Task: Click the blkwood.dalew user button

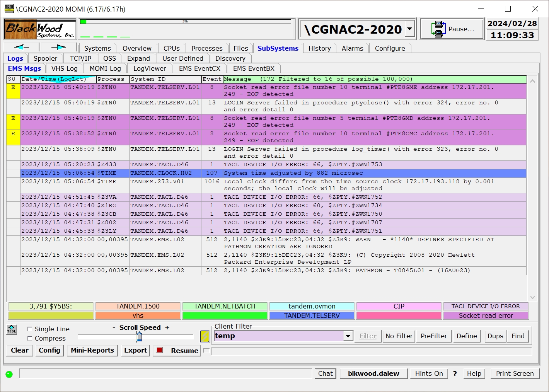Action: coord(373,373)
